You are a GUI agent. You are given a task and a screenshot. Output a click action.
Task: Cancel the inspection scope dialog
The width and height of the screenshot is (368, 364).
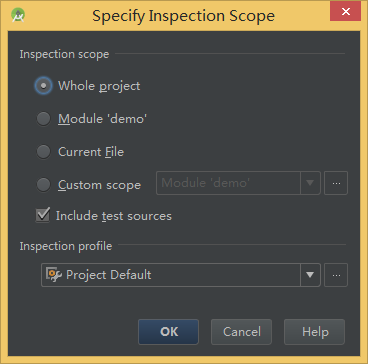coord(241,332)
